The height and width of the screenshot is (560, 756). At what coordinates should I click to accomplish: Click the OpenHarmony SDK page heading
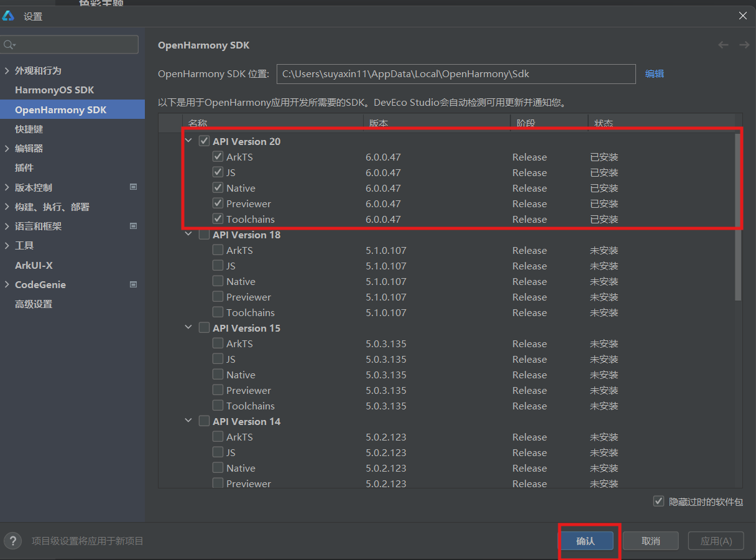pos(204,45)
